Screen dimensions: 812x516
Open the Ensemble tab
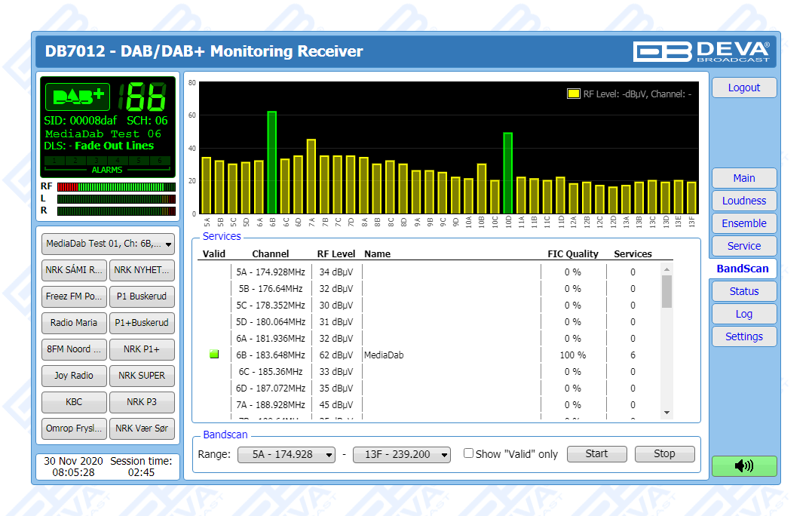pos(743,223)
